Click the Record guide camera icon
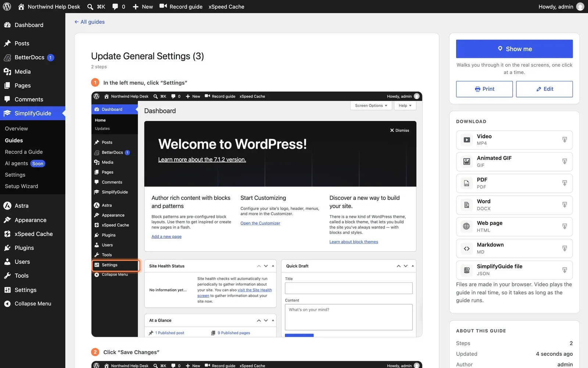Image resolution: width=588 pixels, height=368 pixels. click(x=163, y=6)
